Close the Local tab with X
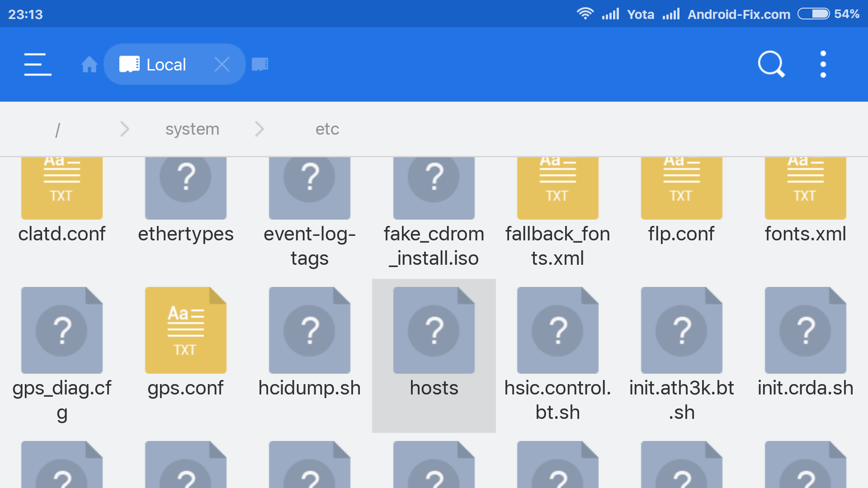 (x=222, y=64)
